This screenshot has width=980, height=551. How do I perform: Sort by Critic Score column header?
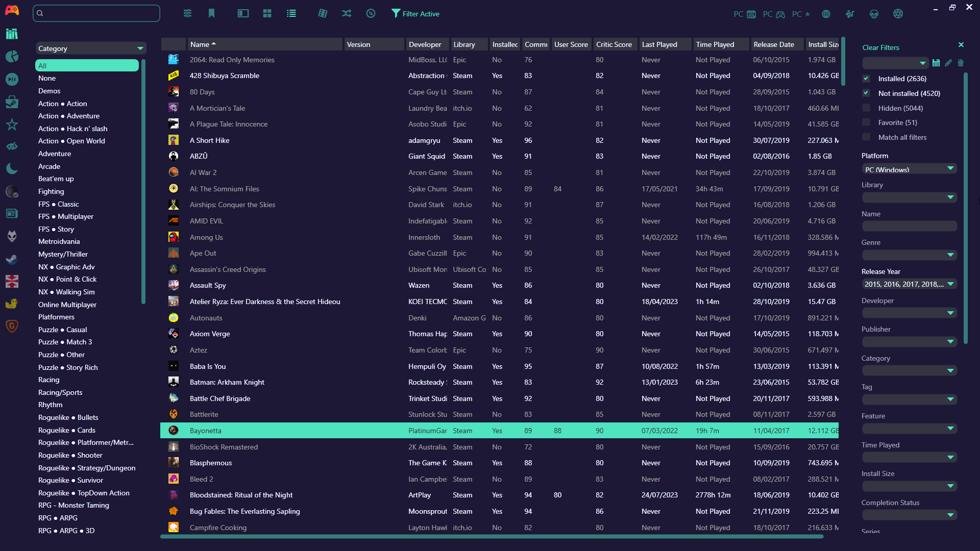pos(615,44)
